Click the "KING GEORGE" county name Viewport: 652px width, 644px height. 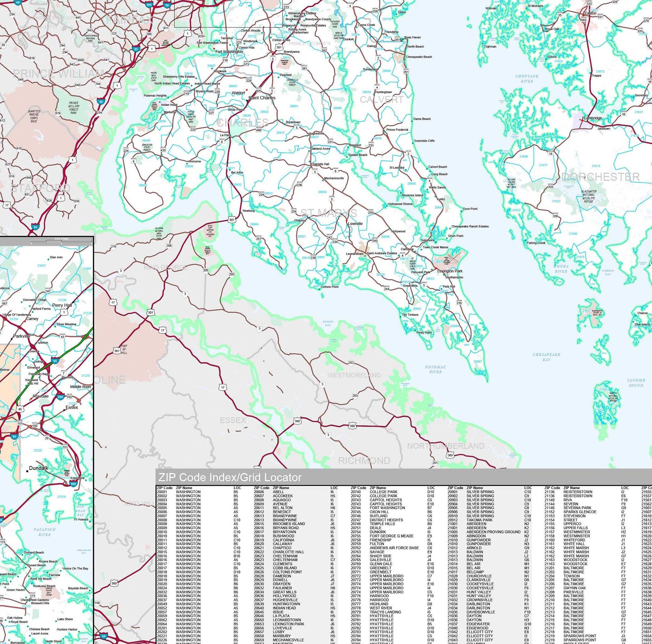(x=166, y=268)
